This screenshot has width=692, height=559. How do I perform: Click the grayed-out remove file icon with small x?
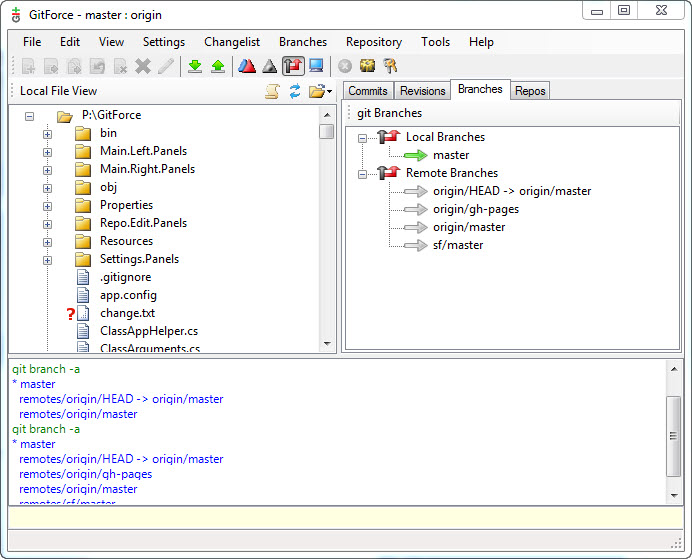coord(120,66)
